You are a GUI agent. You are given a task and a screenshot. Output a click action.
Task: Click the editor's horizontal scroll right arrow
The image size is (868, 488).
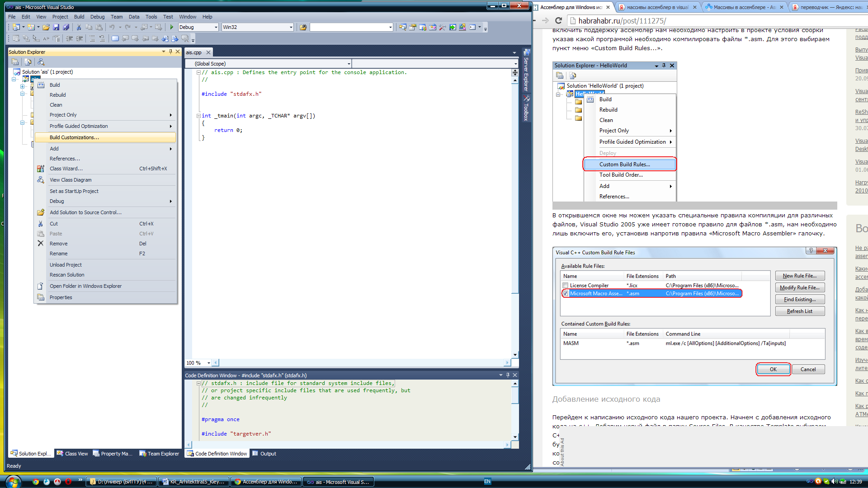pyautogui.click(x=507, y=363)
